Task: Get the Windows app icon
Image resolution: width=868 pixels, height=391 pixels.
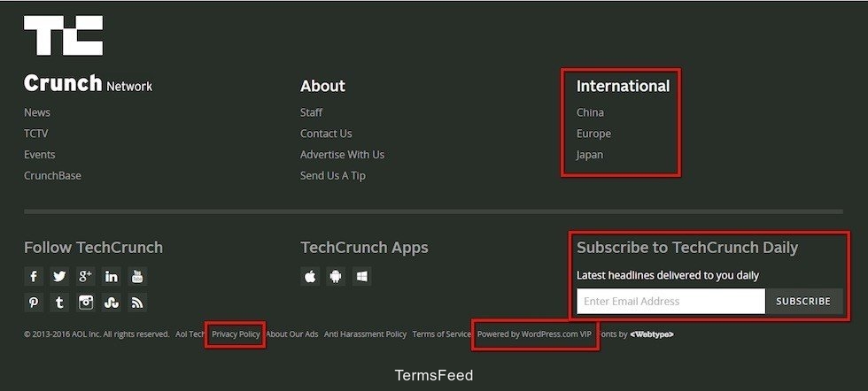Action: click(x=361, y=277)
